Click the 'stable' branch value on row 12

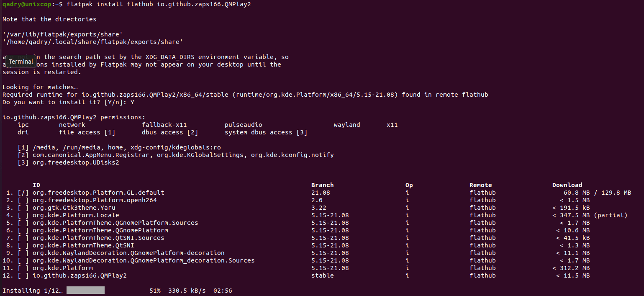pyautogui.click(x=323, y=275)
